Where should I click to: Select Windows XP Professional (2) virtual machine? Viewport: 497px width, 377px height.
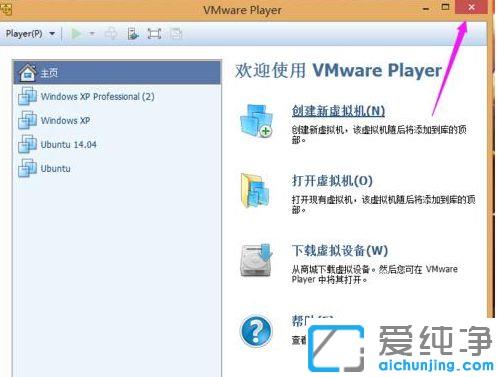tap(117, 96)
